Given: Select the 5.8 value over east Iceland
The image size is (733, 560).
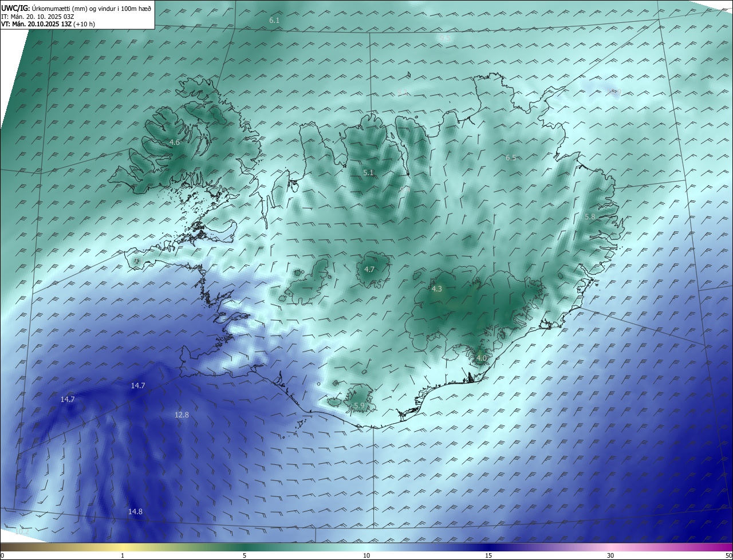Looking at the screenshot, I should [x=590, y=216].
